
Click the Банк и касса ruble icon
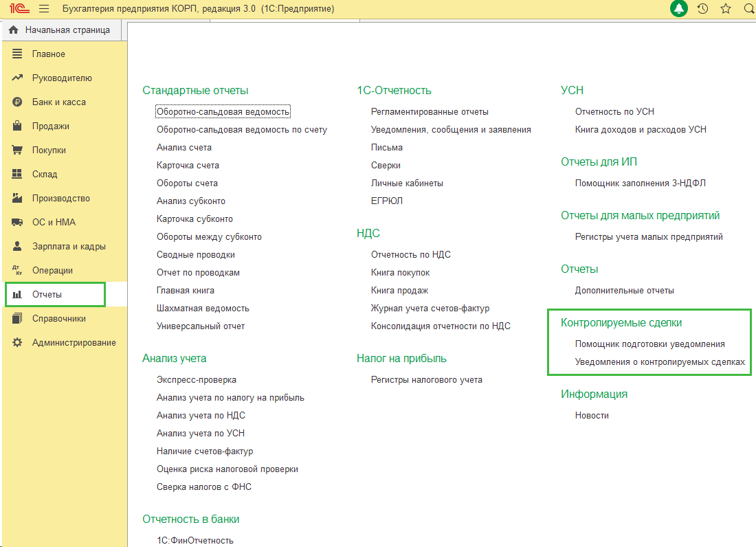pos(17,102)
